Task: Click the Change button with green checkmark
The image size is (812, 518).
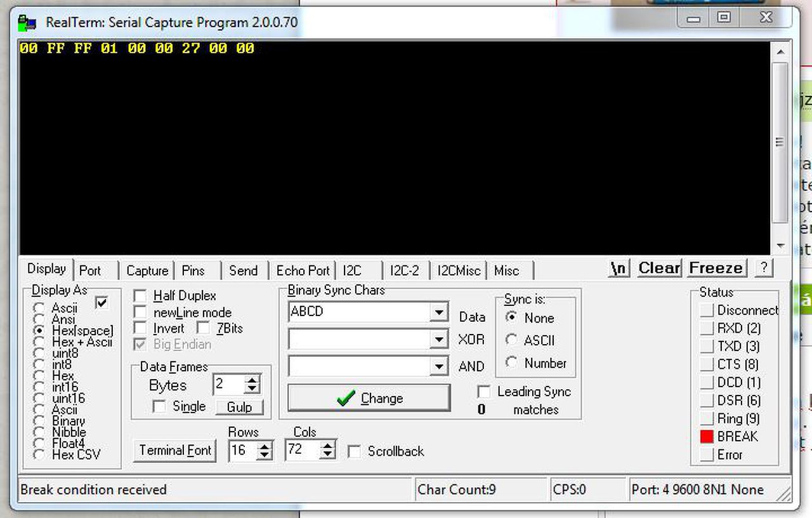Action: click(369, 398)
